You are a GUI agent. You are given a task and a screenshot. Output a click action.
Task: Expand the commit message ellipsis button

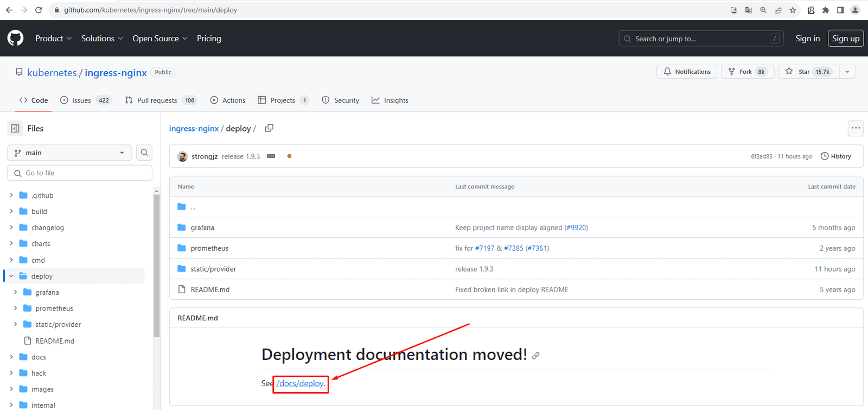pyautogui.click(x=271, y=156)
